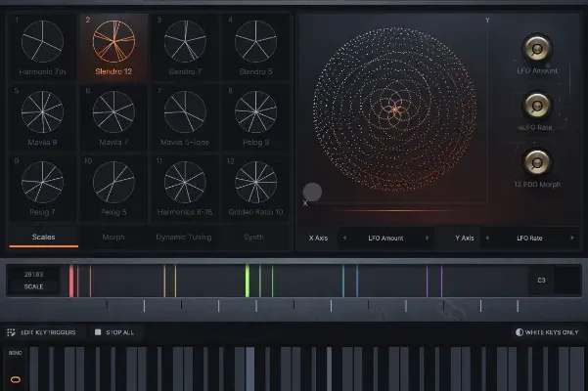Screen dimensions: 588x391
Task: Click the gray XY pad handle
Action: click(312, 193)
